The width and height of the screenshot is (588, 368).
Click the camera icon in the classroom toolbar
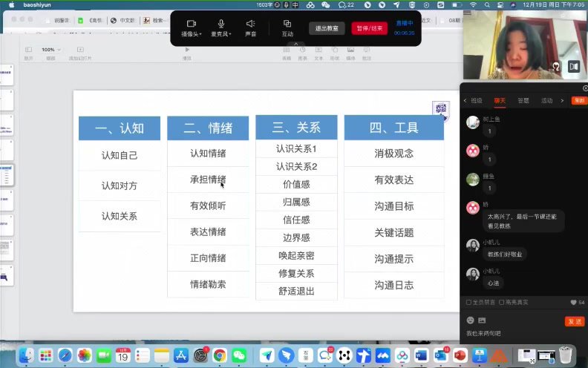[191, 24]
